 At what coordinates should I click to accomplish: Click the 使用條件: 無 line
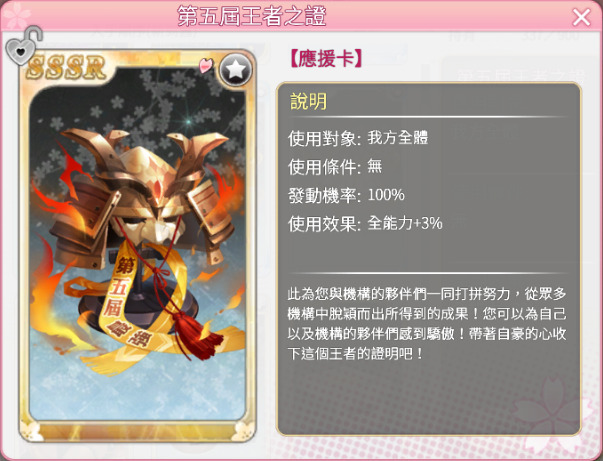(335, 167)
